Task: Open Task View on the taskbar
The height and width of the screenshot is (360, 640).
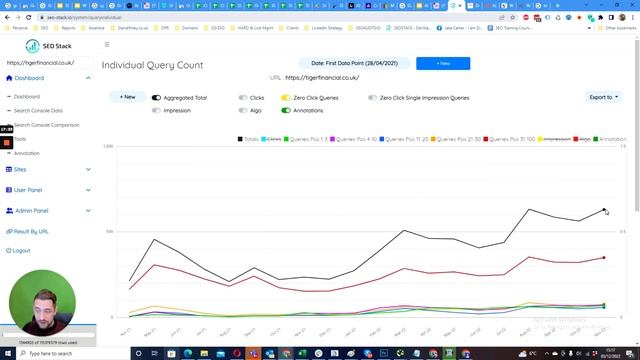Action: (x=155, y=353)
